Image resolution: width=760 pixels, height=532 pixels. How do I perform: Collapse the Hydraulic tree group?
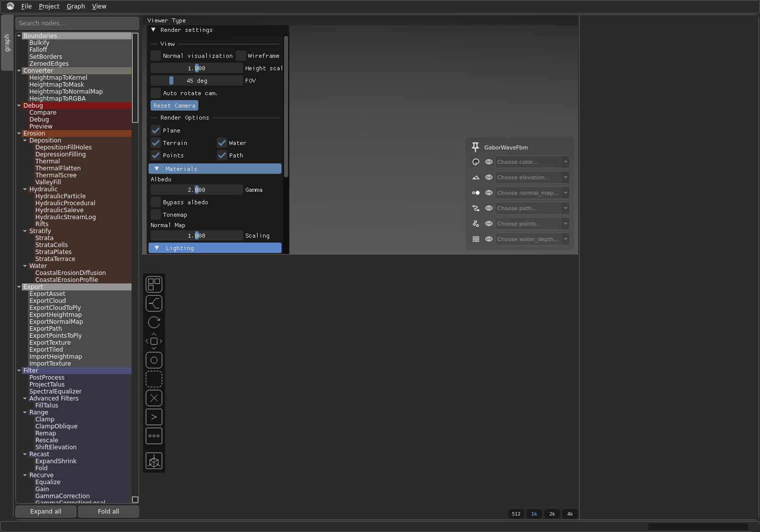click(x=25, y=189)
